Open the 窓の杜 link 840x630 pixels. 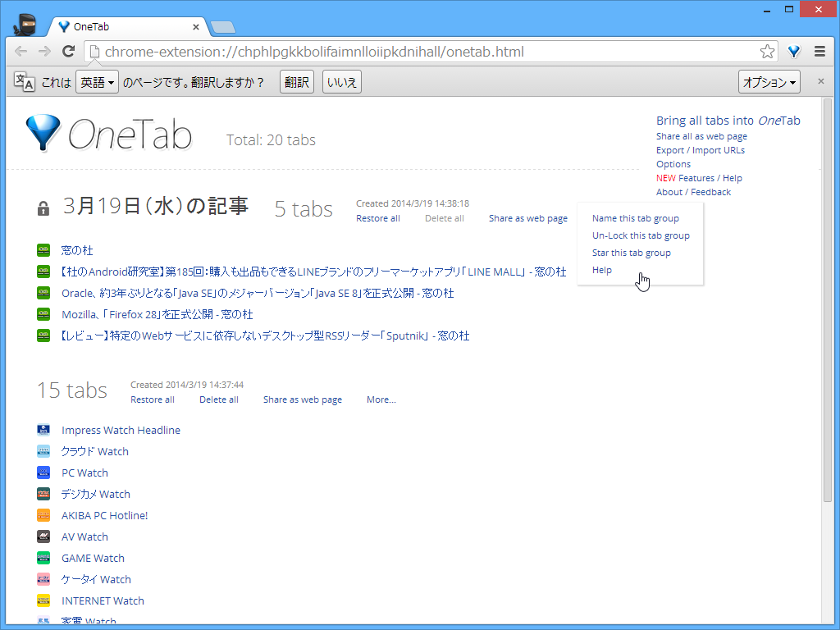77,250
